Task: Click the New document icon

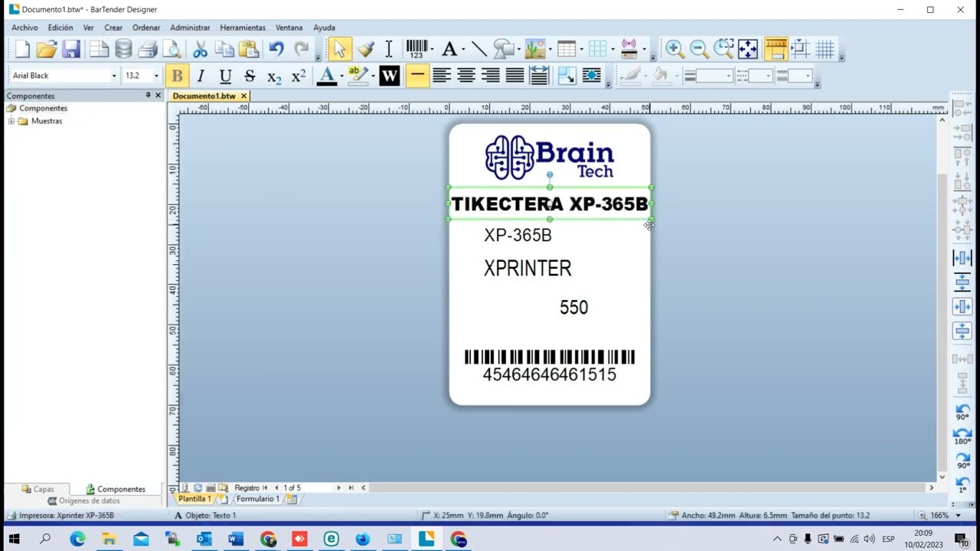Action: (x=21, y=50)
